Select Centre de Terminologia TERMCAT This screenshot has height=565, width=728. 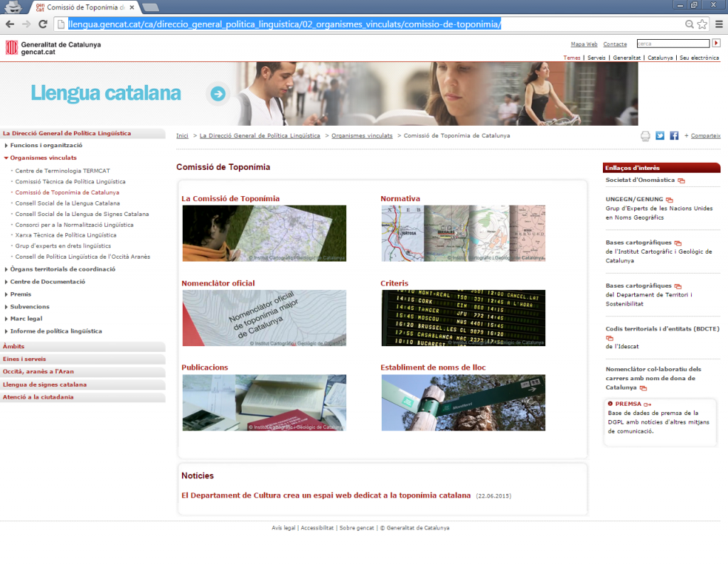[x=63, y=171]
